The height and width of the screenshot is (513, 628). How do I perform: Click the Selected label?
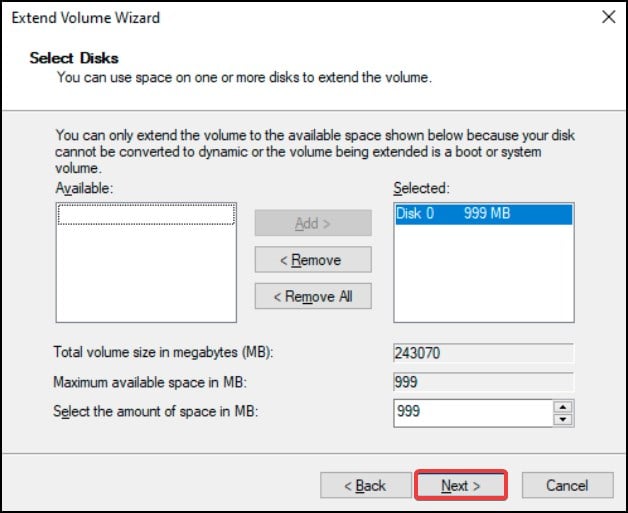pos(421,188)
